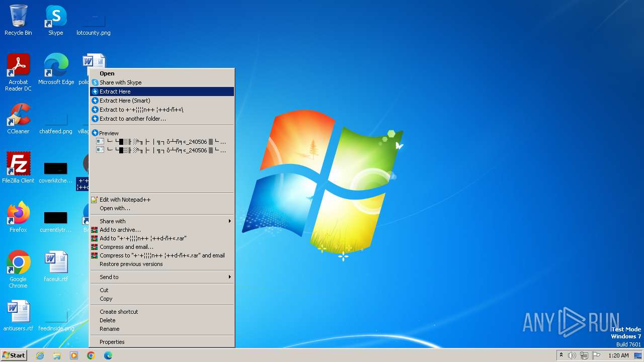
Task: Select Extract Here menu entry
Action: click(x=162, y=92)
